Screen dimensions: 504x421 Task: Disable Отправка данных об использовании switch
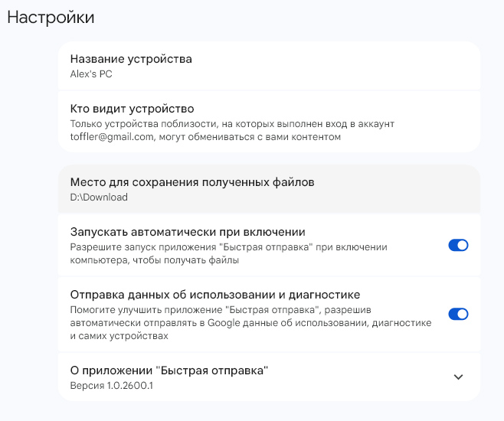pos(458,314)
